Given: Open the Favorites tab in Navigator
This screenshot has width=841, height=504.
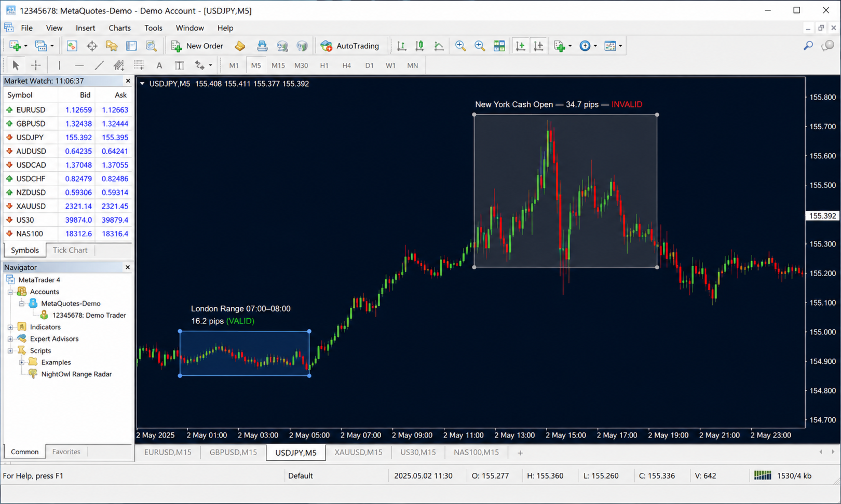Looking at the screenshot, I should (66, 452).
